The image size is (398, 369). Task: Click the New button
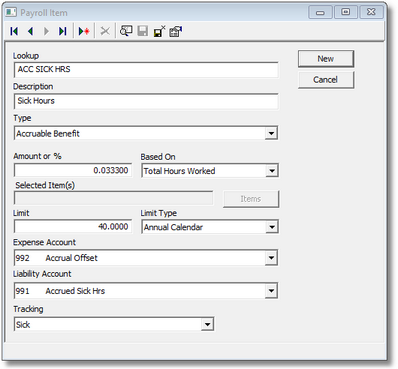pos(326,59)
